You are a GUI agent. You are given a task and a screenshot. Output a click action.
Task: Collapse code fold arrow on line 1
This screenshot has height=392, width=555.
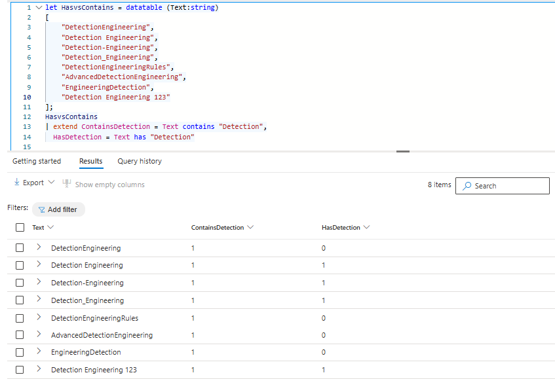(x=39, y=8)
